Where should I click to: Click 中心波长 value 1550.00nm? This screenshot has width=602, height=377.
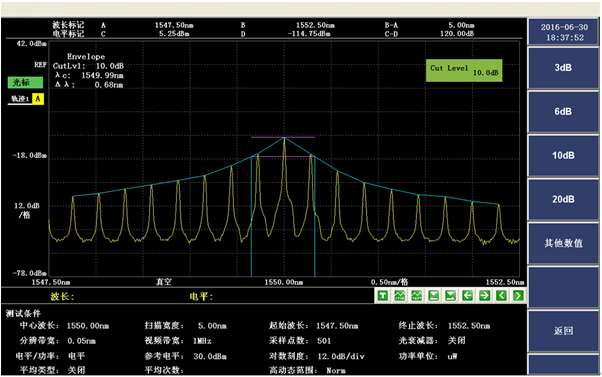[x=88, y=326]
